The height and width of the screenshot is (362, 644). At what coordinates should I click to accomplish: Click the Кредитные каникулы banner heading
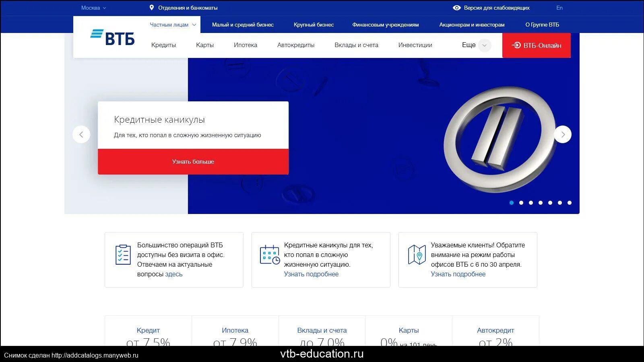click(159, 119)
